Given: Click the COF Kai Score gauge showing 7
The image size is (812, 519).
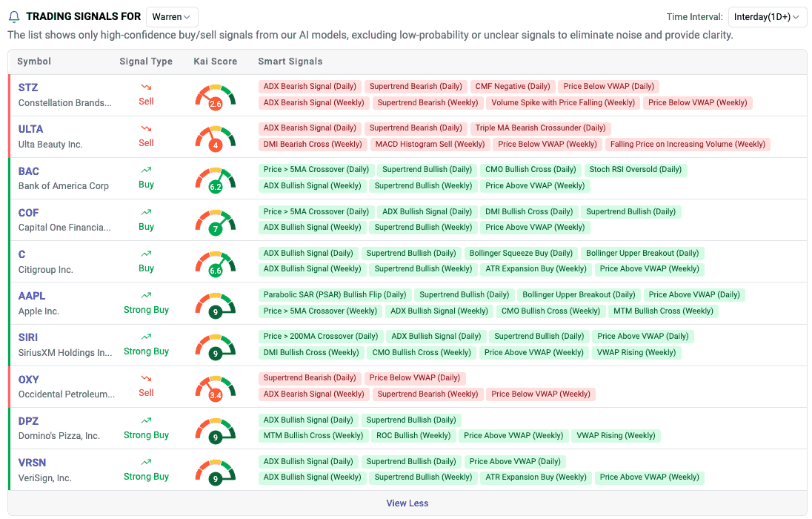Looking at the screenshot, I should [x=215, y=222].
